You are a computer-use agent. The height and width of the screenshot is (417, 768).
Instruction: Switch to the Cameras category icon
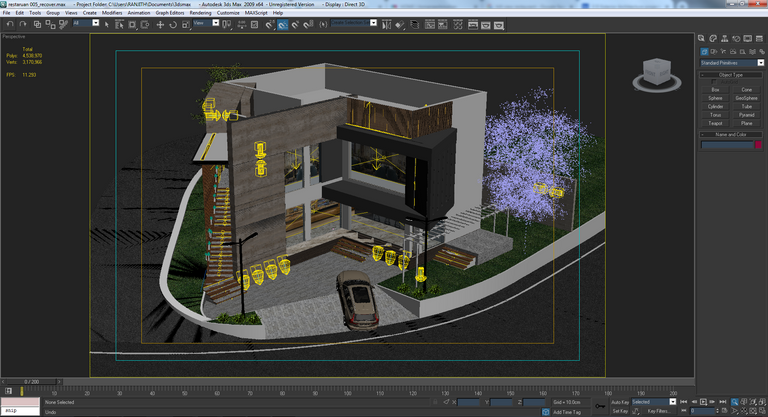point(733,51)
